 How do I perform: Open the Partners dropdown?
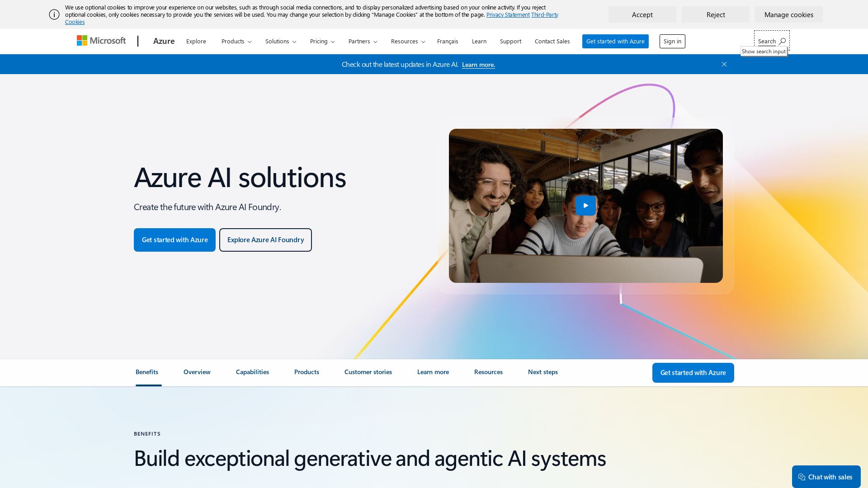coord(362,41)
